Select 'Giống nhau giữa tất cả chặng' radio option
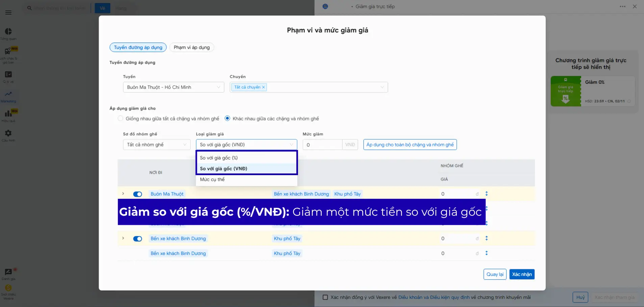Viewport: 644px width, 307px height. tap(120, 119)
